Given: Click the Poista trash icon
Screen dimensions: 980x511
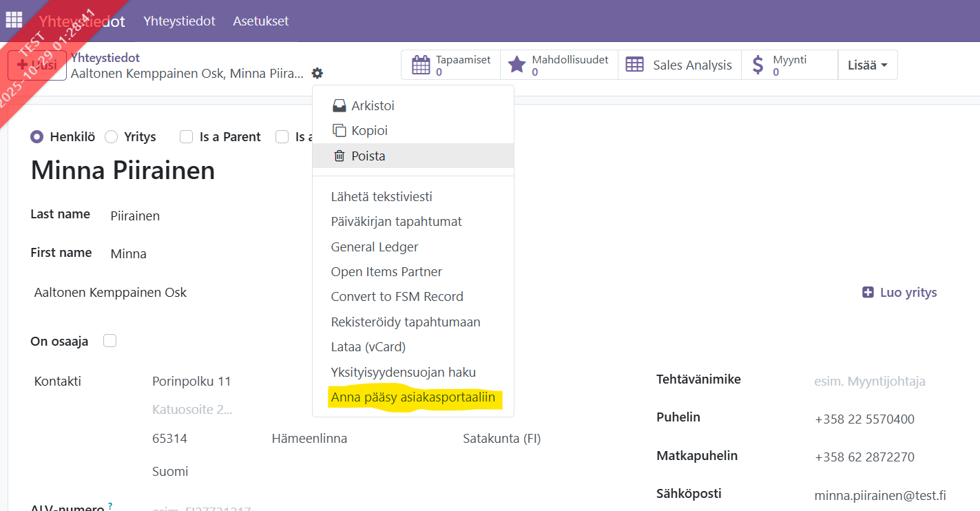Looking at the screenshot, I should click(339, 156).
